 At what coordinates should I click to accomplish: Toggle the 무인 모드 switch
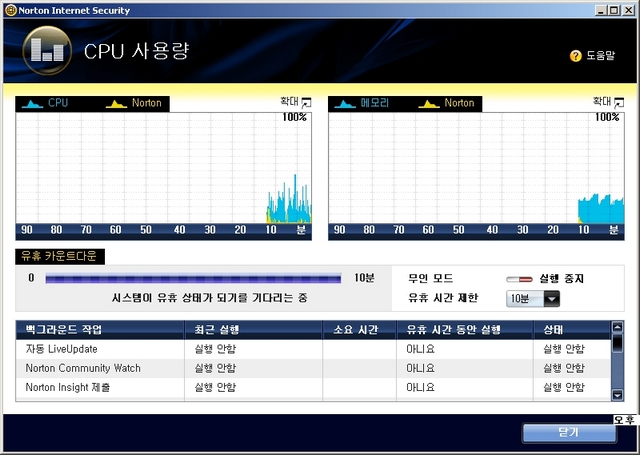click(519, 280)
